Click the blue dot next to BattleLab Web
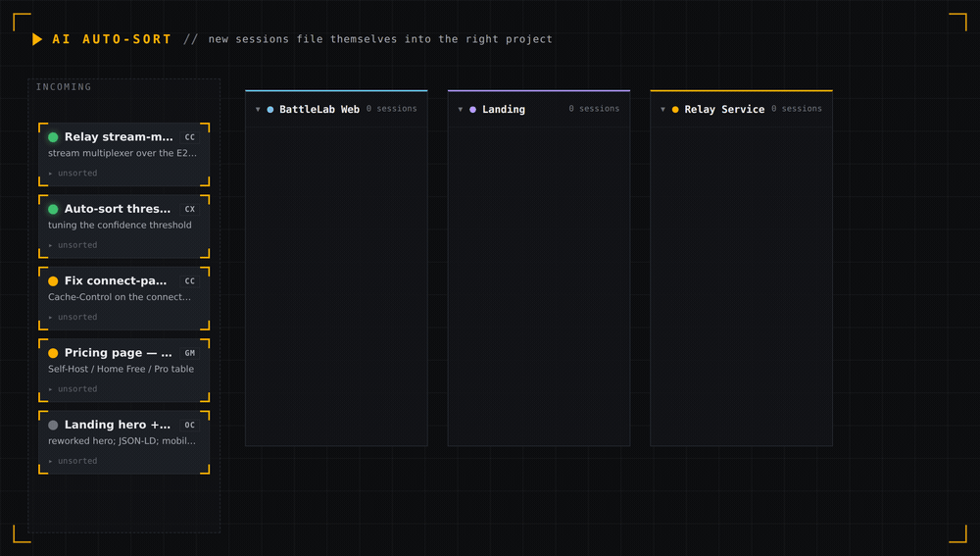Screen dimensions: 980x556 coord(270,110)
